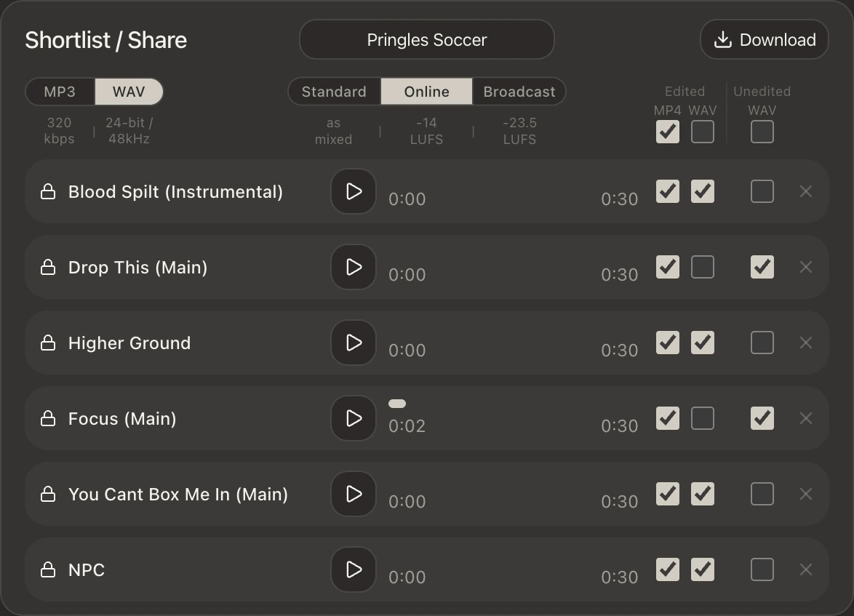Click the 0:02 elapsed time on Focus (Main)
Screen dimensions: 854x616
(x=407, y=426)
